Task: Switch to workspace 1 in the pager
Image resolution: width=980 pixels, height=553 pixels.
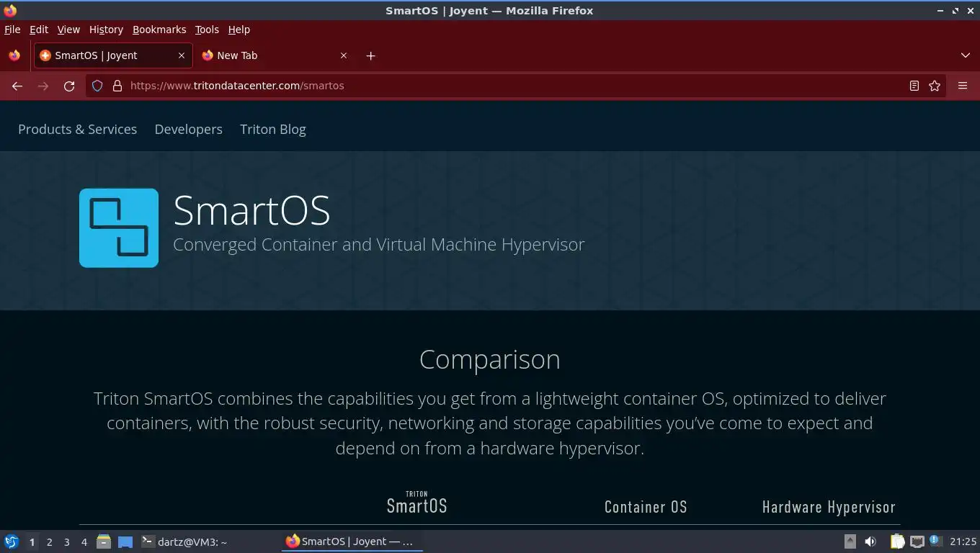Action: coord(32,542)
